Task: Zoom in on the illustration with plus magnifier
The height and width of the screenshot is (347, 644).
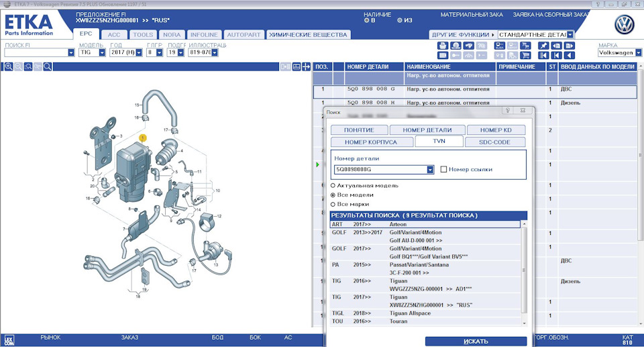Action: [x=9, y=66]
